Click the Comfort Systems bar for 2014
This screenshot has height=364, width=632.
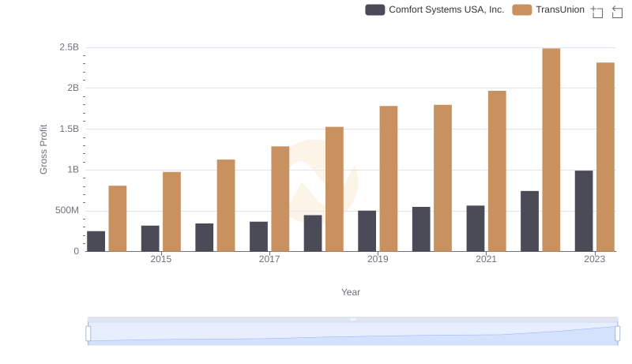96,241
